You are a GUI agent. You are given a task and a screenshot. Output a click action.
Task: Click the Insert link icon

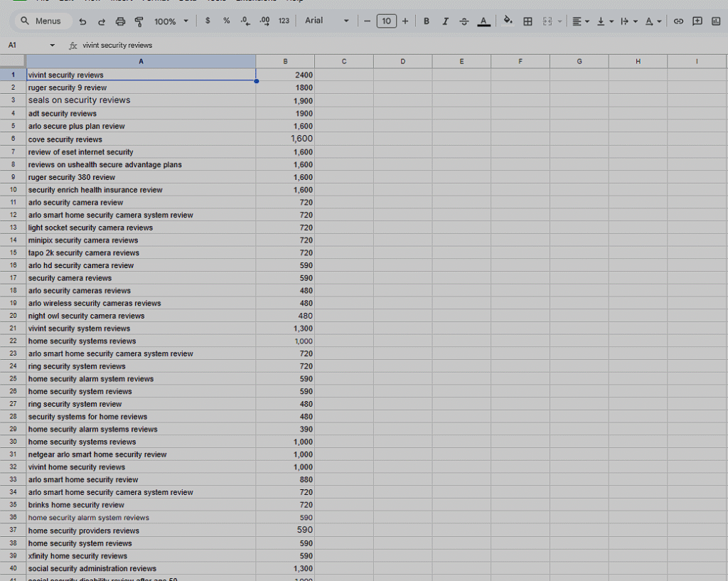point(678,21)
